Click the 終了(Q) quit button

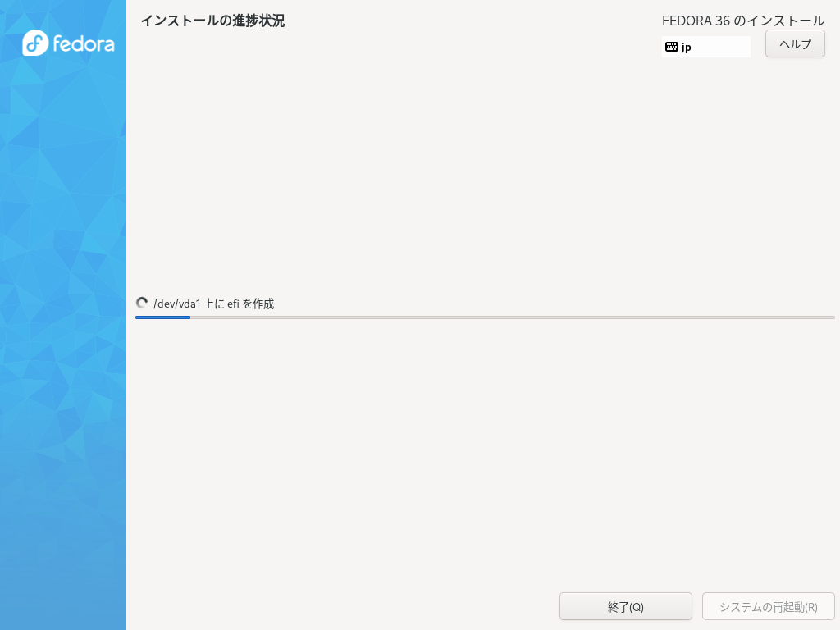pyautogui.click(x=626, y=606)
